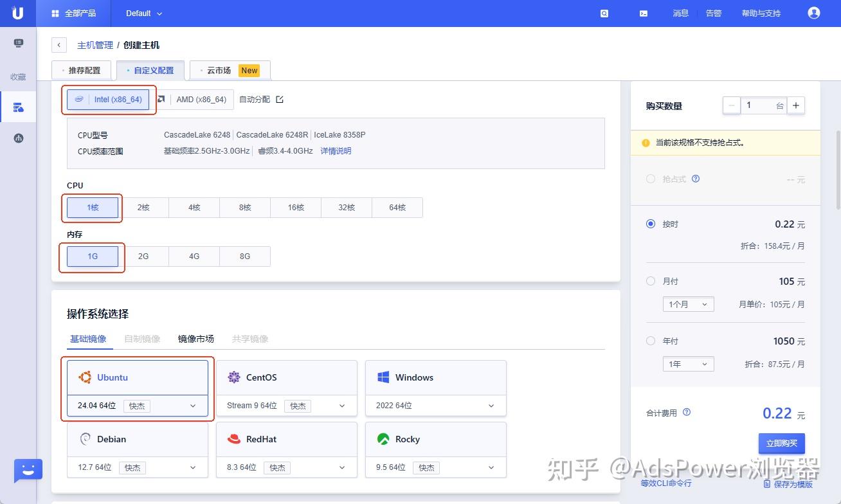Choose the 4G memory option
841x504 pixels.
[194, 256]
